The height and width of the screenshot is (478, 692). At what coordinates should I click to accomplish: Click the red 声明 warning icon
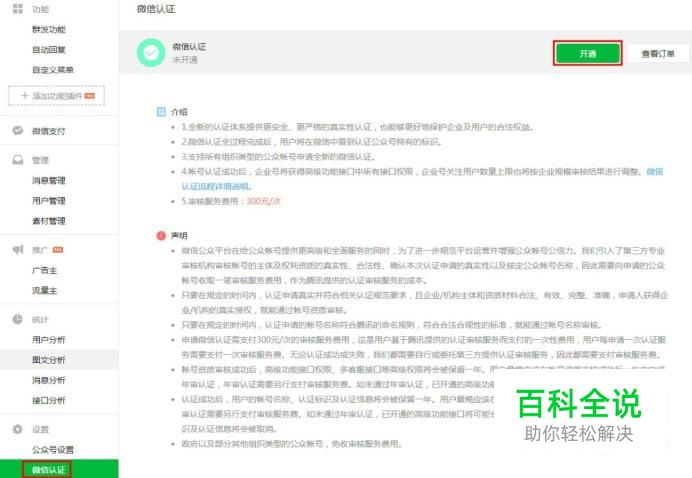pyautogui.click(x=161, y=235)
